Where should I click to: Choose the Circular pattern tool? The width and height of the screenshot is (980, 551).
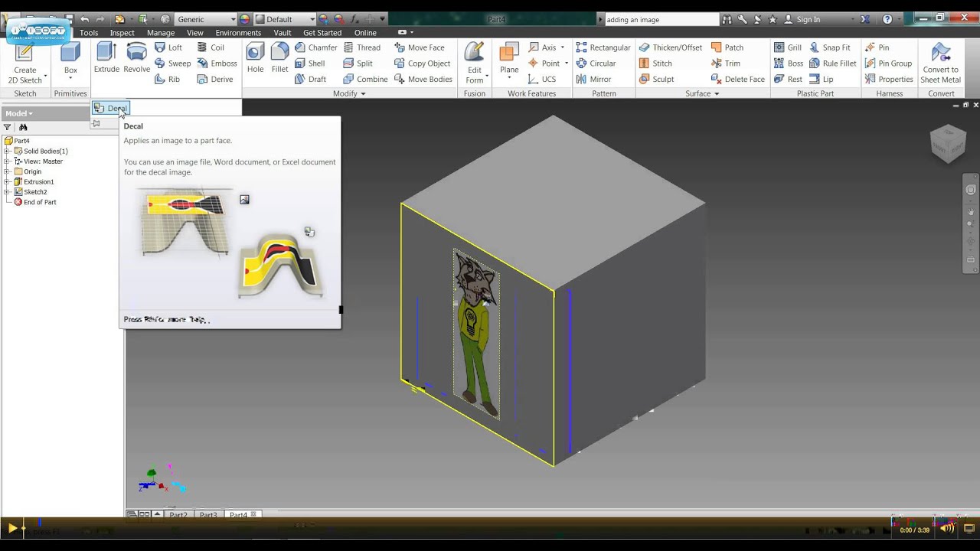[x=596, y=64]
